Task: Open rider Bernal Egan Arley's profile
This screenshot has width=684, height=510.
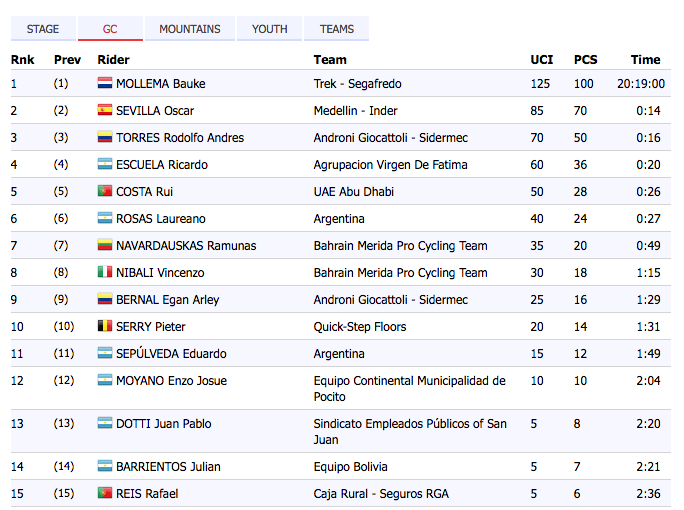Action: pyautogui.click(x=167, y=300)
